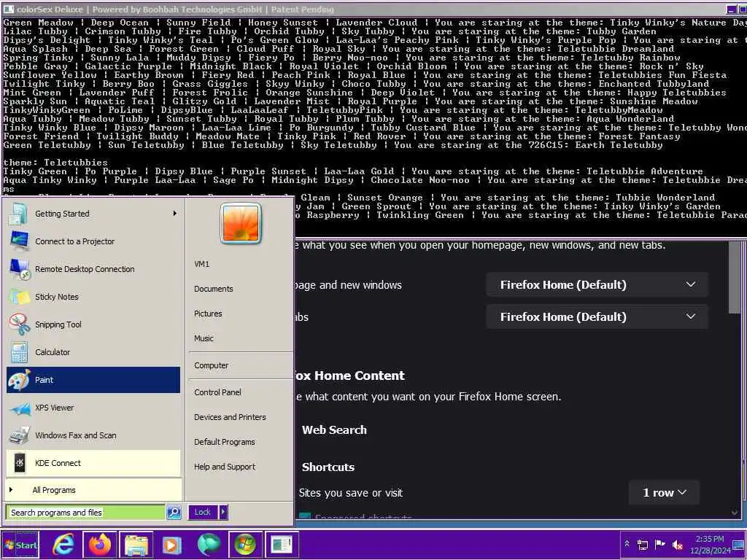
Task: Open Paint from the Start menu
Action: pos(93,380)
